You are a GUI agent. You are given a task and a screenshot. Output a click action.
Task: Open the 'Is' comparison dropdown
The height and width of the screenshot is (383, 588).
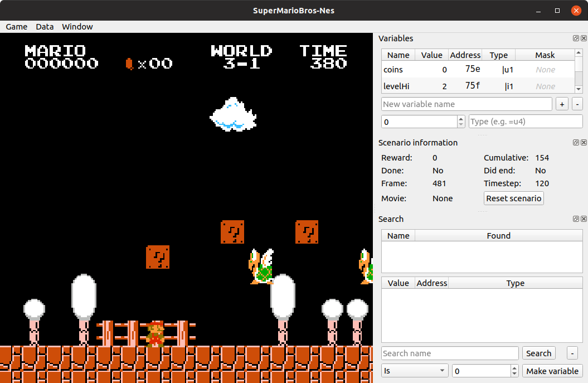415,371
